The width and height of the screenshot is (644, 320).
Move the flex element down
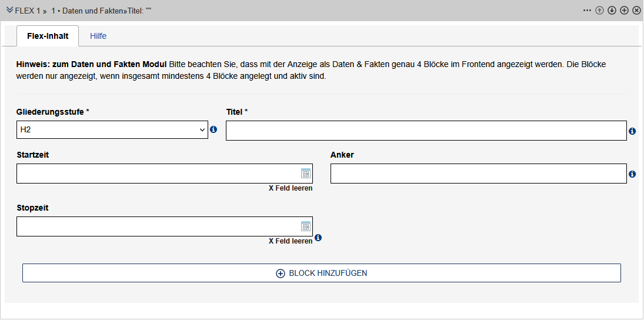pos(612,11)
